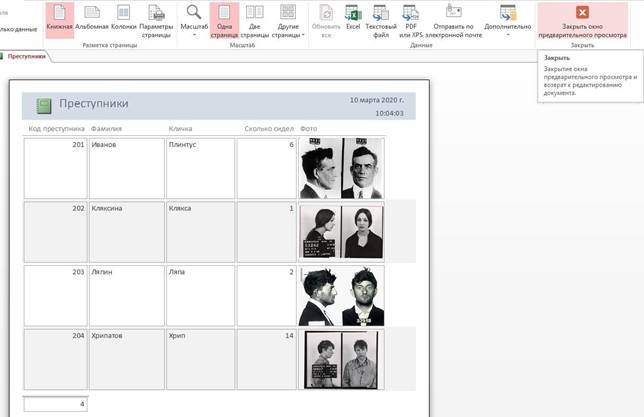Click Обновить все refresh icon

(326, 12)
